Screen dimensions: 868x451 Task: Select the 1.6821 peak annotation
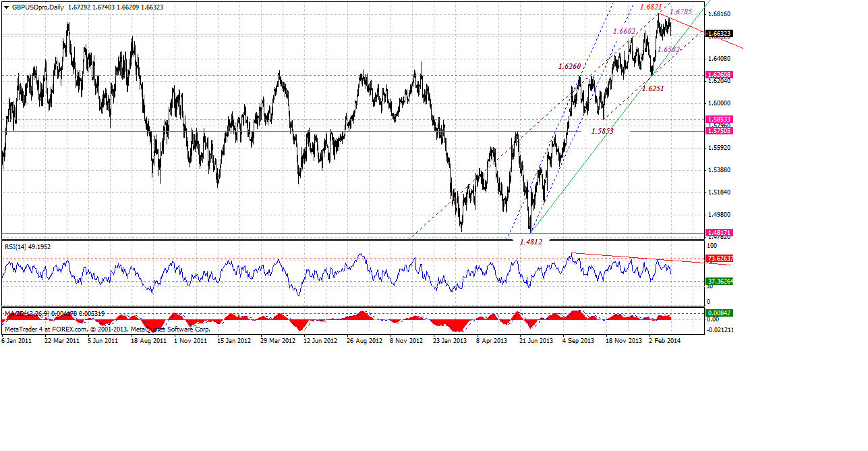tap(650, 7)
